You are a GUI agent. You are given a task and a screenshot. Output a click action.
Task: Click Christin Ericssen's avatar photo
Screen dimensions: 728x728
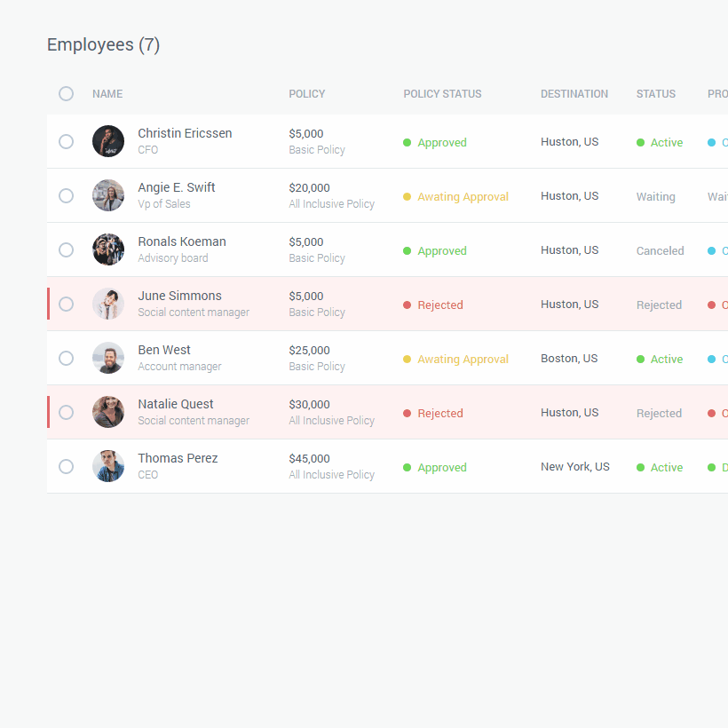pos(108,141)
